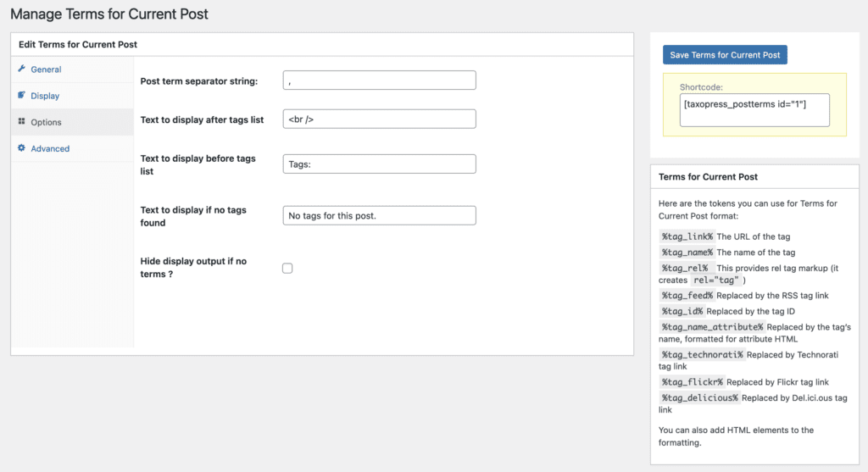The image size is (868, 472).
Task: Click the %tag_technorati% token
Action: (x=702, y=355)
